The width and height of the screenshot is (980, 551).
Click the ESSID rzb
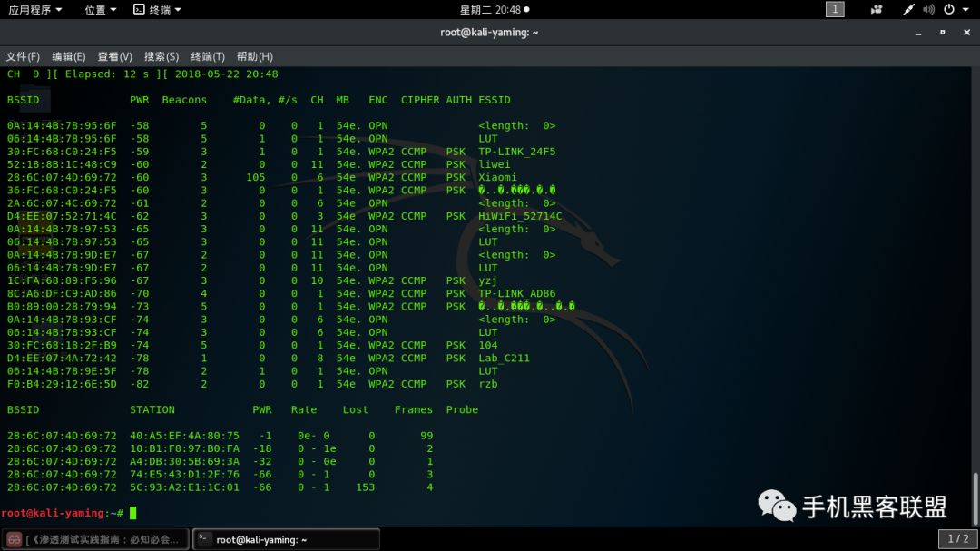coord(488,384)
